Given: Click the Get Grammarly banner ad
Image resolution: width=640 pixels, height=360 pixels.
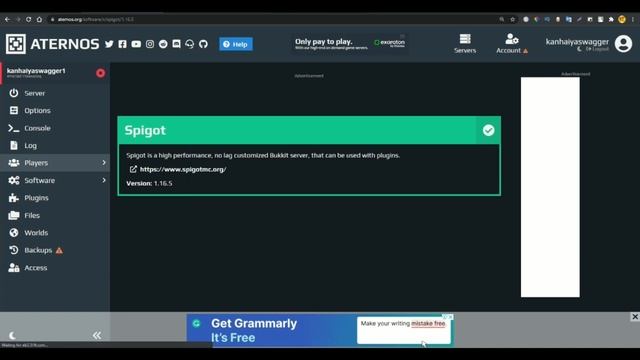Looking at the screenshot, I should pyautogui.click(x=320, y=330).
